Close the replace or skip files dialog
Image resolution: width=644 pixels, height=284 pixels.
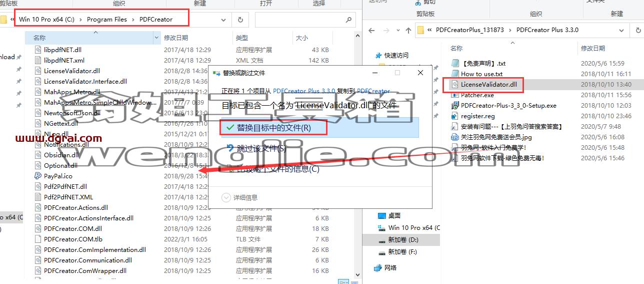(x=420, y=73)
